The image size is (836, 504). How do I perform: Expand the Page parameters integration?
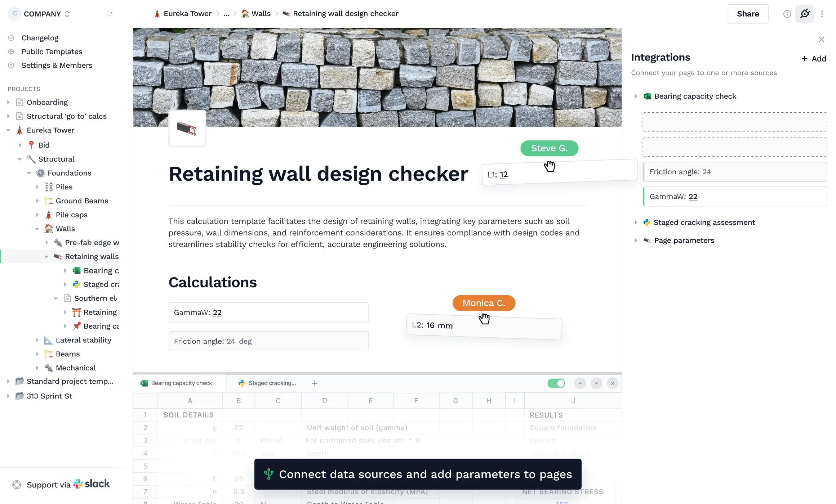[x=635, y=240]
